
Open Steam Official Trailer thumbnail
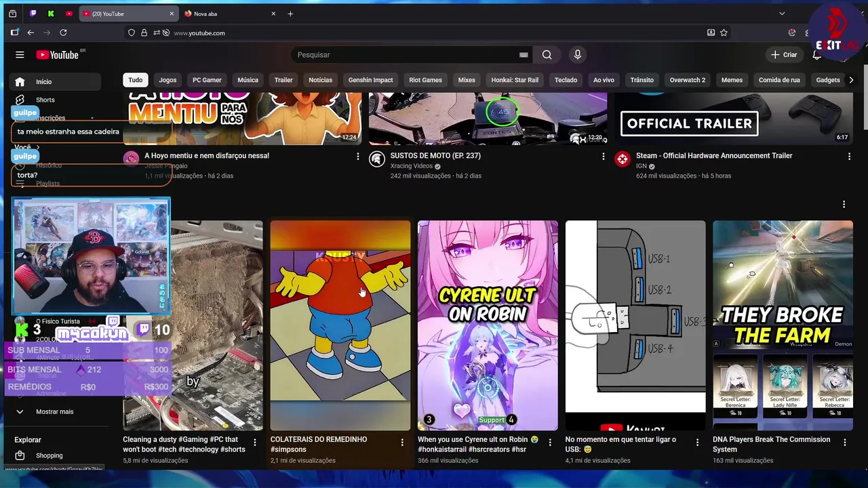734,119
